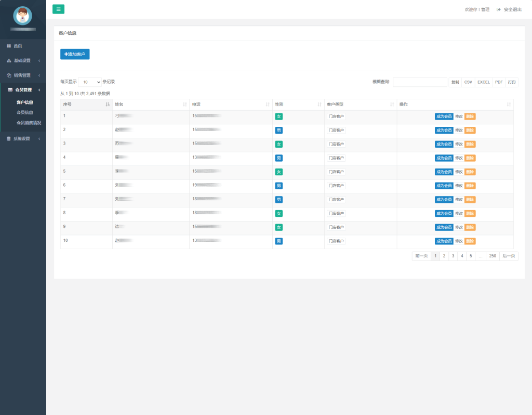The height and width of the screenshot is (415, 532).
Task: Click the 基础设置 sitemap icon
Action: (9, 60)
